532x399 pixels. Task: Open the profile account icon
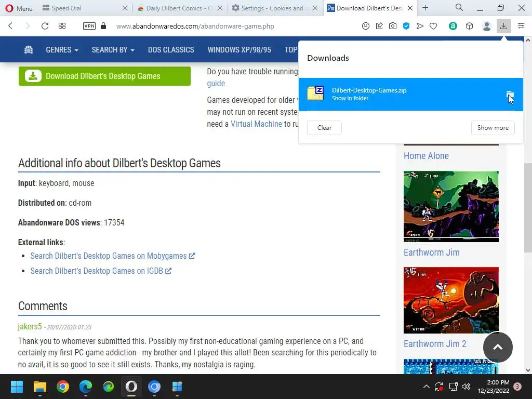pyautogui.click(x=487, y=26)
